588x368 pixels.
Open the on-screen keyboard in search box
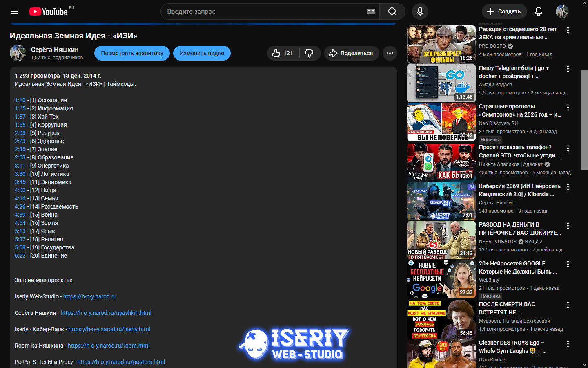click(371, 12)
